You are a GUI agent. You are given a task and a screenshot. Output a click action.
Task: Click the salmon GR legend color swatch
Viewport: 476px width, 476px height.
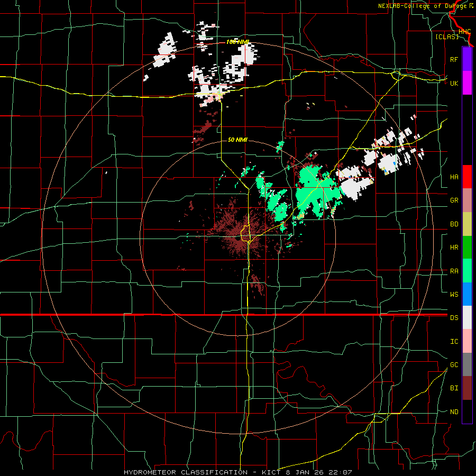[467, 200]
